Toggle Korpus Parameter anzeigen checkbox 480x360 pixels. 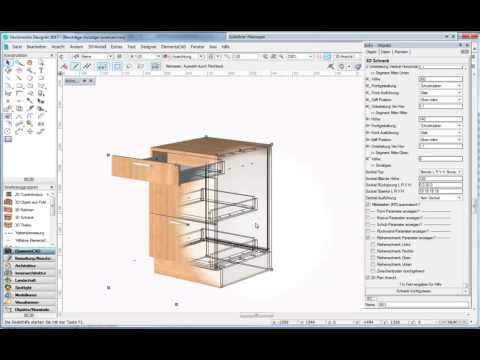(368, 218)
